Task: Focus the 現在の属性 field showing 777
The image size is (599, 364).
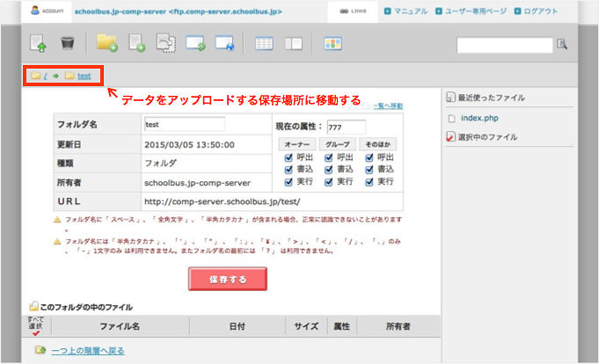Action: tap(346, 127)
